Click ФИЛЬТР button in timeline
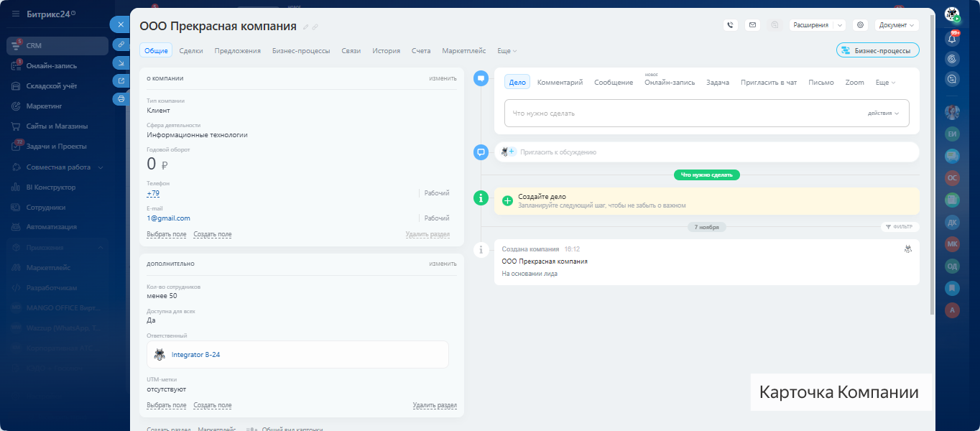Screen dimensions: 980x431 coord(900,227)
